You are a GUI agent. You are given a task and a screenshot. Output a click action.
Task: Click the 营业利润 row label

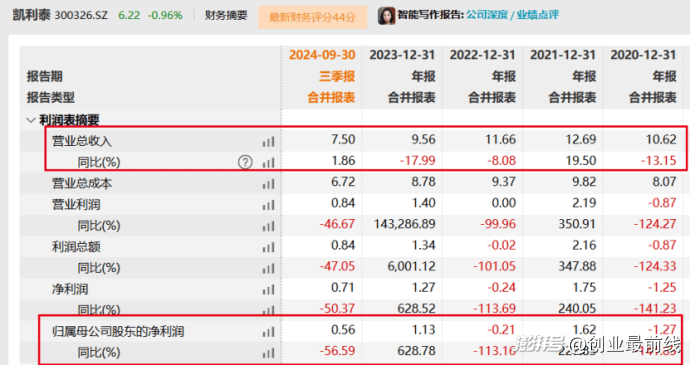[x=76, y=205]
